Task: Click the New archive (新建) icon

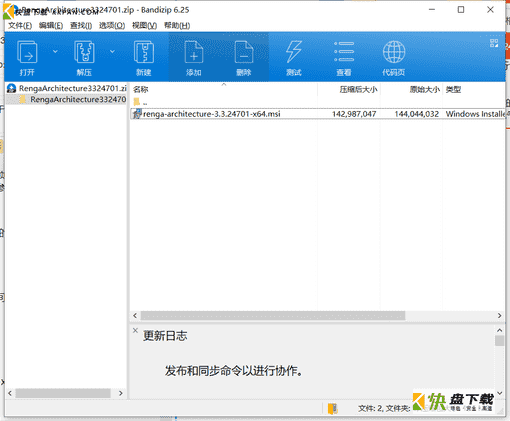Action: (x=144, y=52)
